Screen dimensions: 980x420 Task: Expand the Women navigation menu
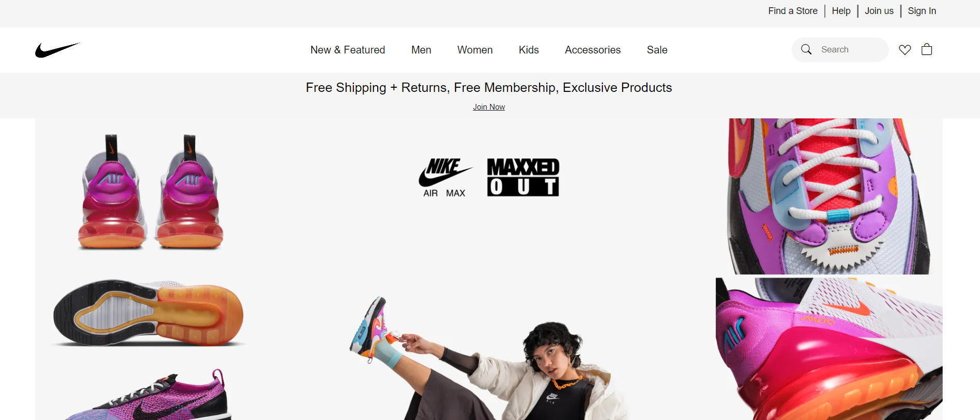coord(475,50)
